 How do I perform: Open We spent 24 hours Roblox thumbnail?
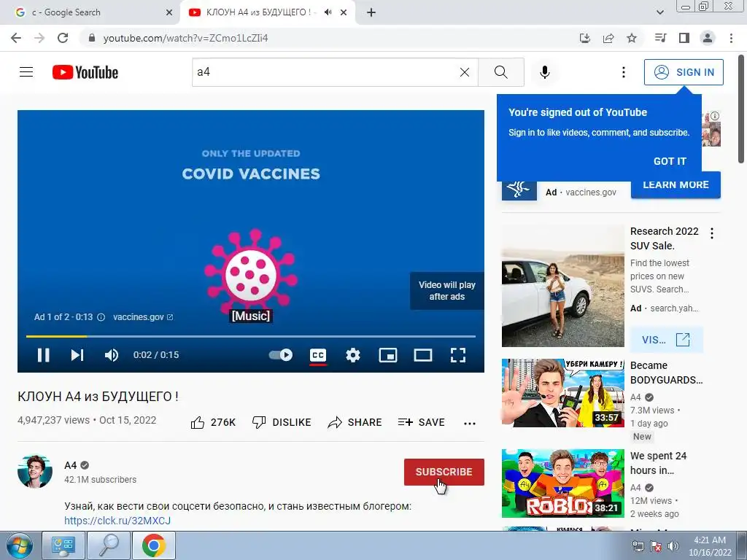(x=562, y=483)
